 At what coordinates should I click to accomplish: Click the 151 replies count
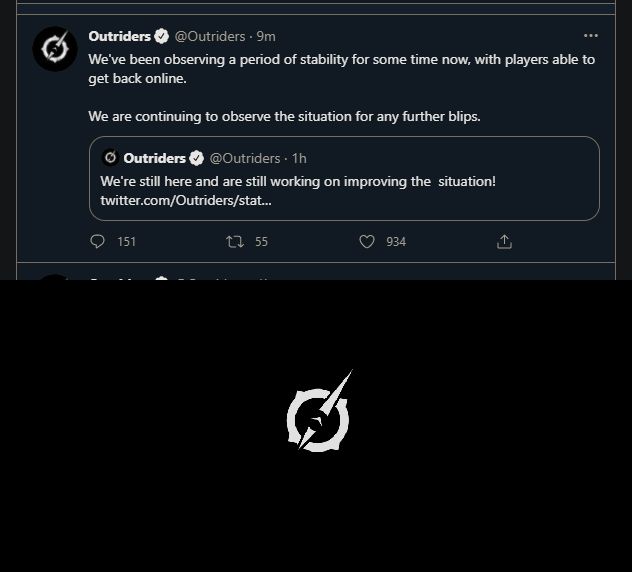(126, 241)
